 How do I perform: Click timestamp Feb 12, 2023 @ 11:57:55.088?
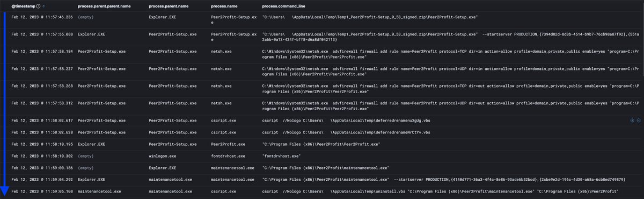point(42,34)
